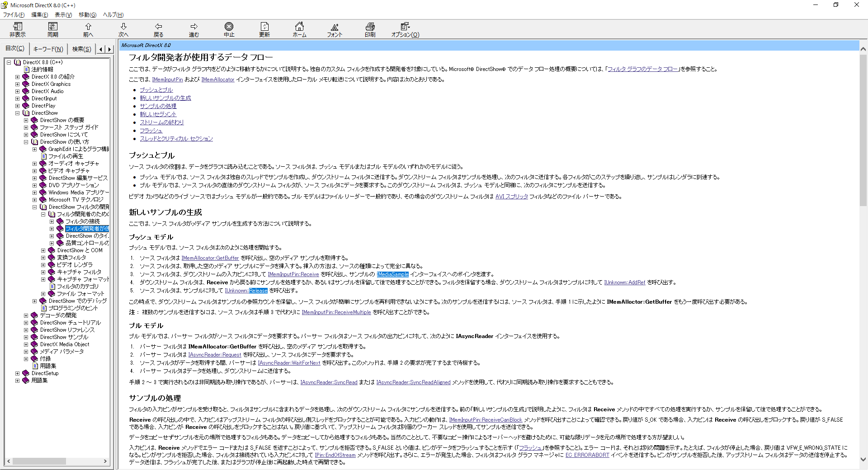Click the content pane scroll up arrow

tap(863, 49)
